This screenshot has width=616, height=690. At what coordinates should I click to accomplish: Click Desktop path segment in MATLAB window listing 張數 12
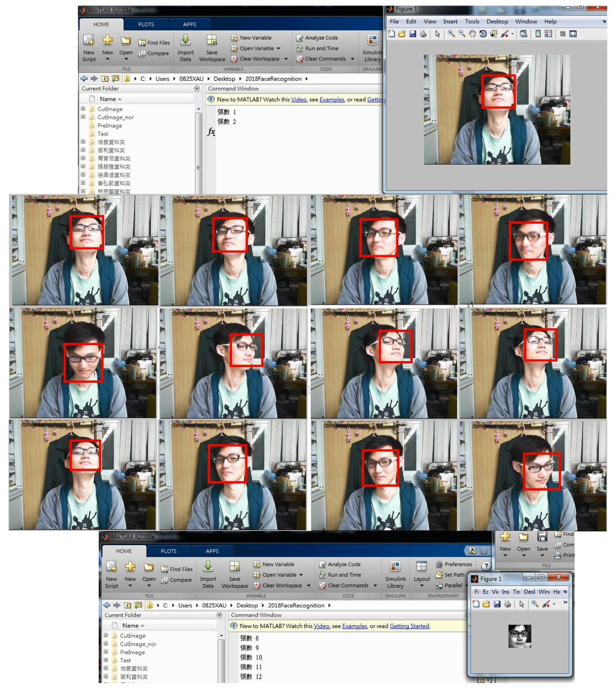[247, 606]
